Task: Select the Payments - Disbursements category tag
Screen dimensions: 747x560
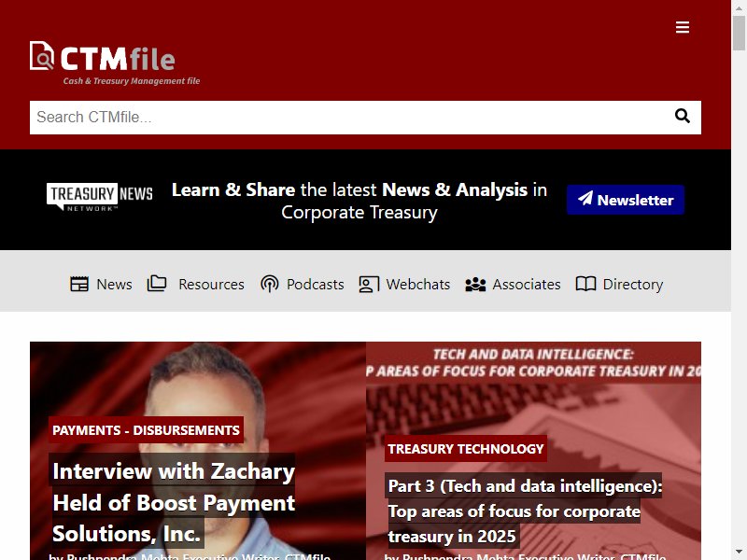Action: (146, 430)
